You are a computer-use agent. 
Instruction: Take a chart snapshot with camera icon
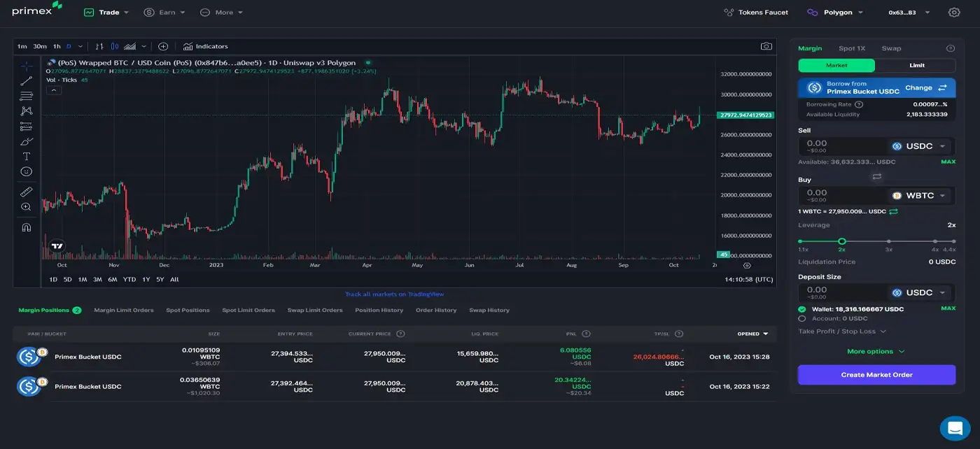(x=766, y=46)
